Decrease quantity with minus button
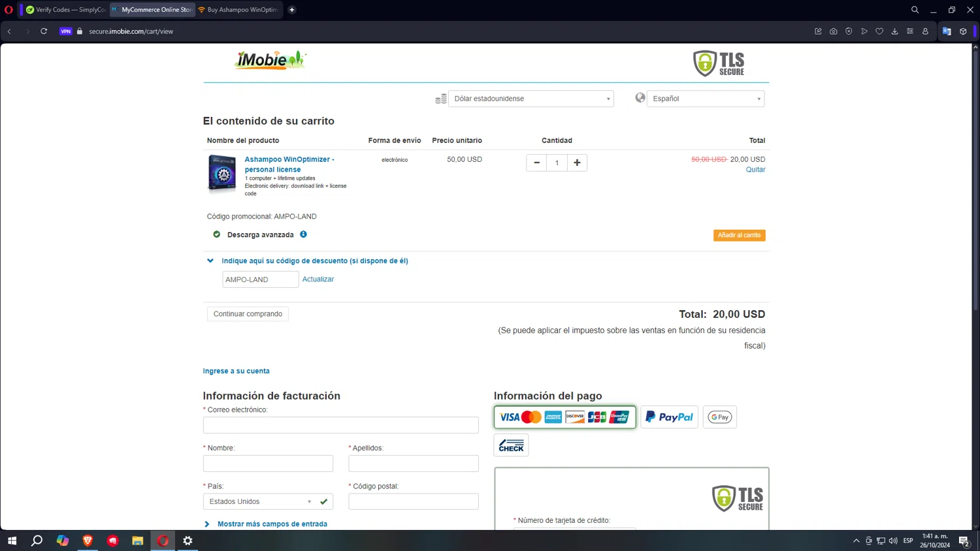Screen dimensions: 980x551 (x=536, y=163)
